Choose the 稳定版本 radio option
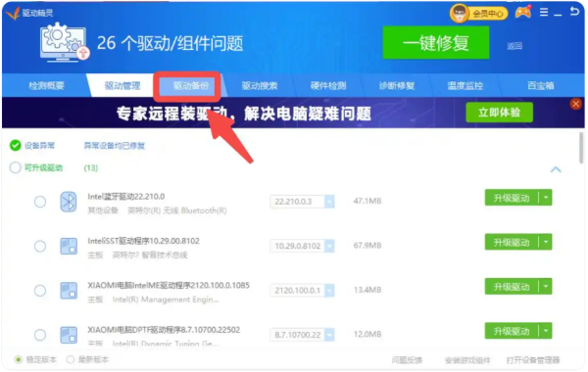588x372 pixels. [18, 359]
